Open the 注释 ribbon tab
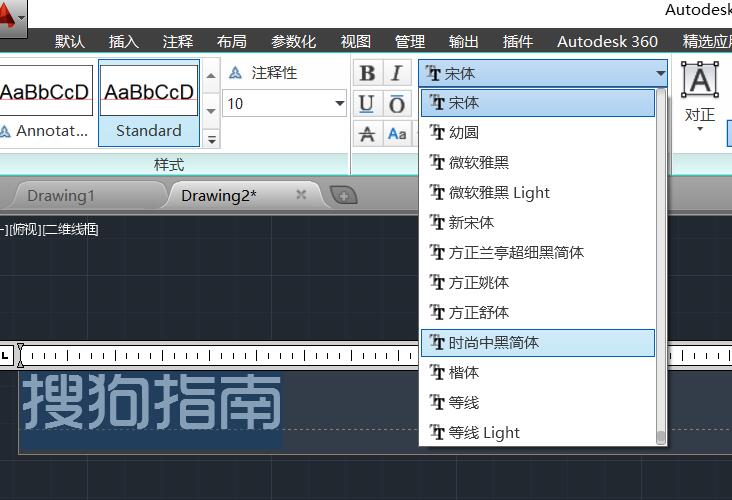The image size is (732, 500). [x=178, y=42]
